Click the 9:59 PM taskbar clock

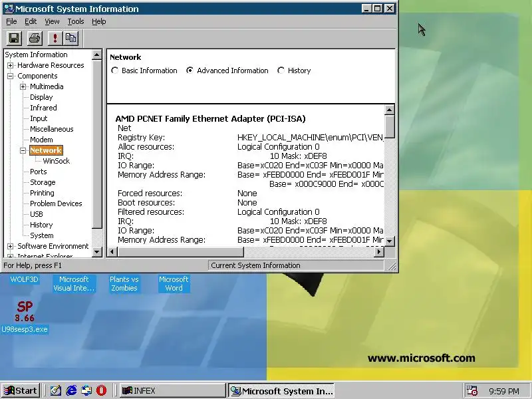pyautogui.click(x=504, y=391)
